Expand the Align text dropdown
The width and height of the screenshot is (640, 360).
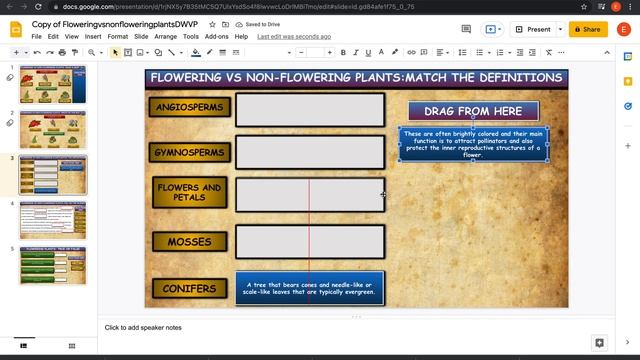coord(448,53)
